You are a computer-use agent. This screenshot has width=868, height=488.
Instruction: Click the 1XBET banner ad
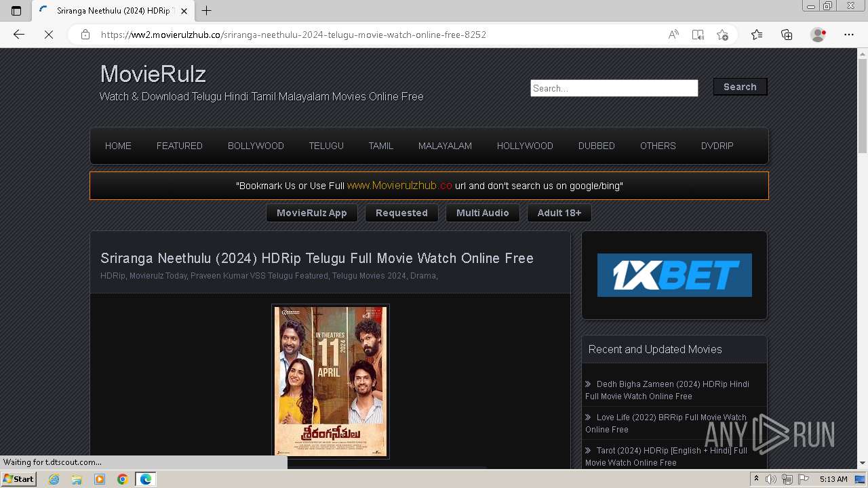[675, 275]
